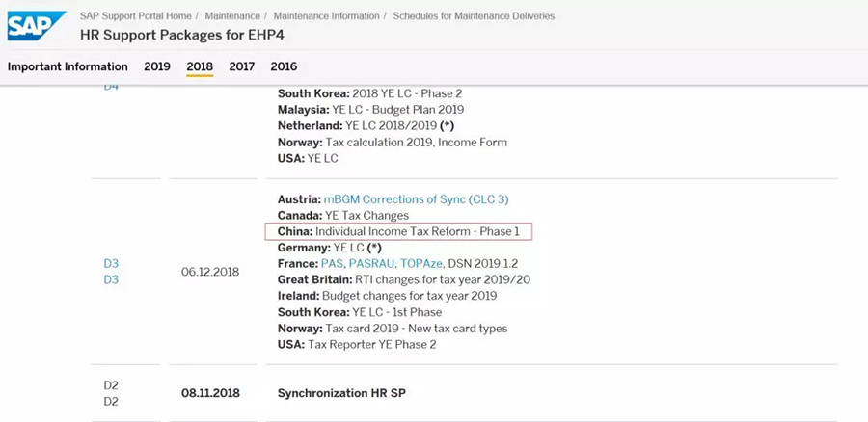Open first D3 link for 06.12.2018
Viewport: 868px width, 422px height.
[111, 264]
